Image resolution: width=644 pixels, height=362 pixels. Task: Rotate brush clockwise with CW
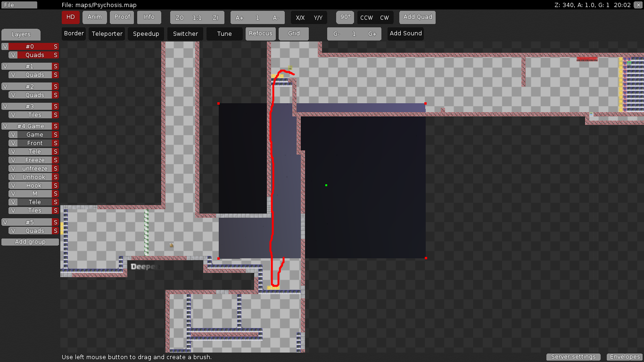click(x=385, y=18)
